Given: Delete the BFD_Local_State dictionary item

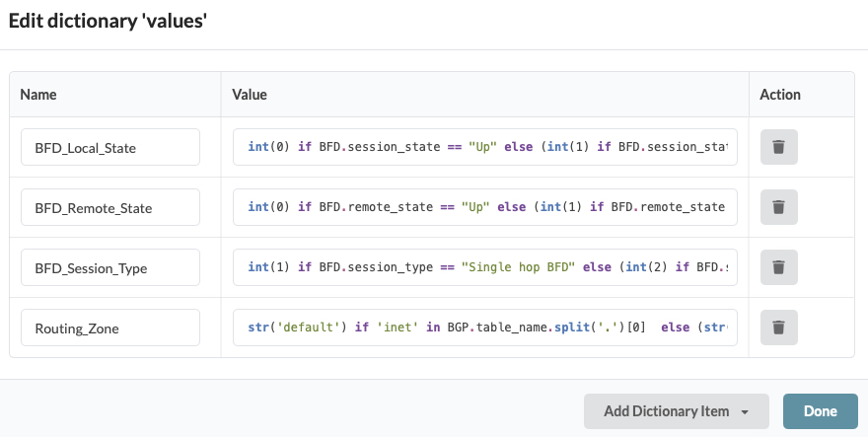Looking at the screenshot, I should pyautogui.click(x=779, y=147).
